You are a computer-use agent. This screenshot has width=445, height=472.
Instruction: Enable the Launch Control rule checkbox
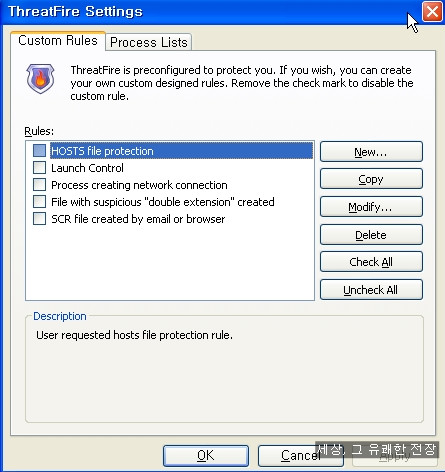pos(39,167)
